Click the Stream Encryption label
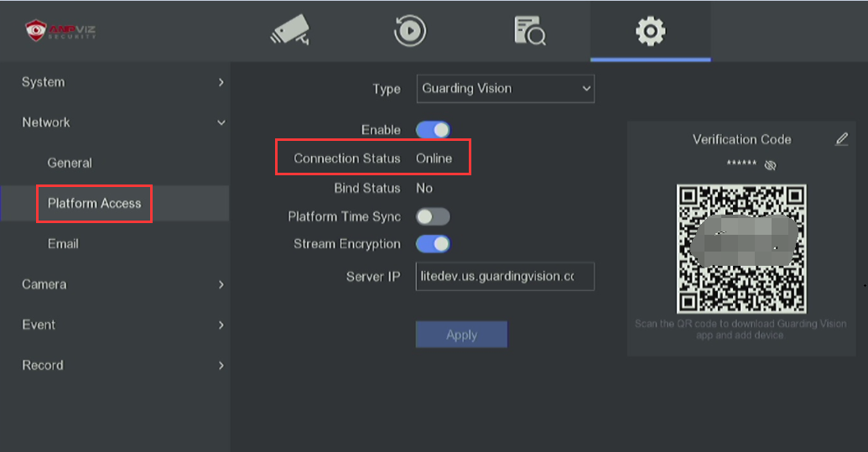 coord(347,244)
